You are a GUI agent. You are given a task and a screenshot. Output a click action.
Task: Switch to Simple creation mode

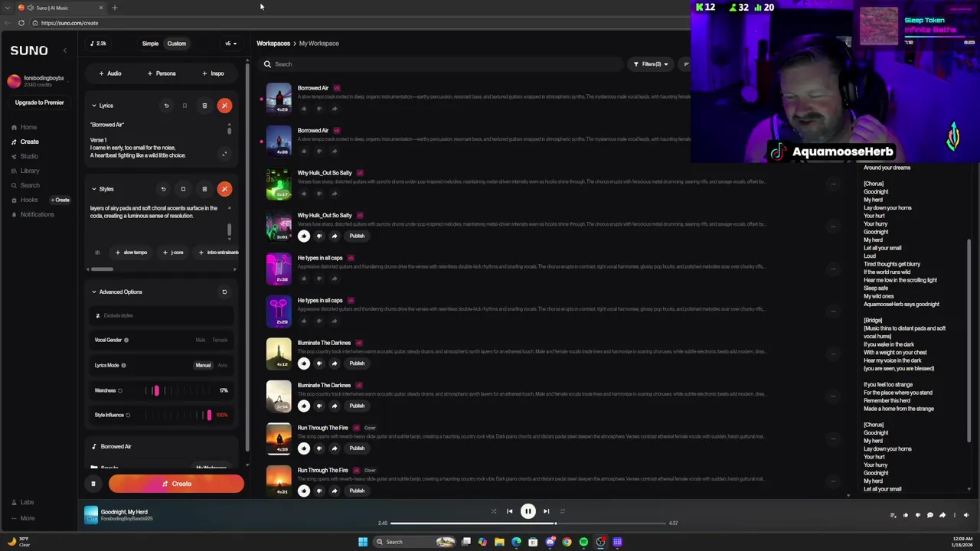(x=150, y=44)
